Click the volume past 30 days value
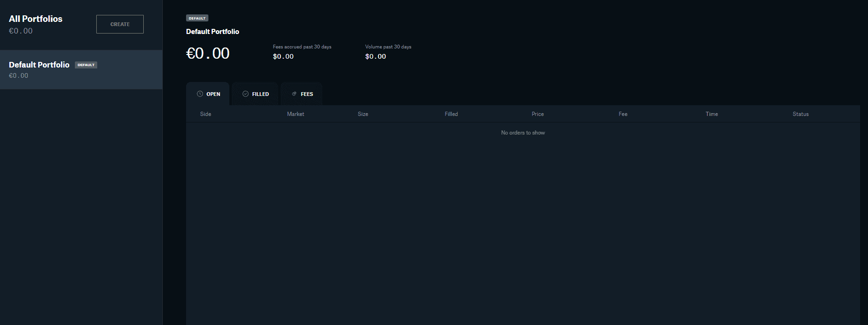The width and height of the screenshot is (868, 325). click(x=375, y=56)
